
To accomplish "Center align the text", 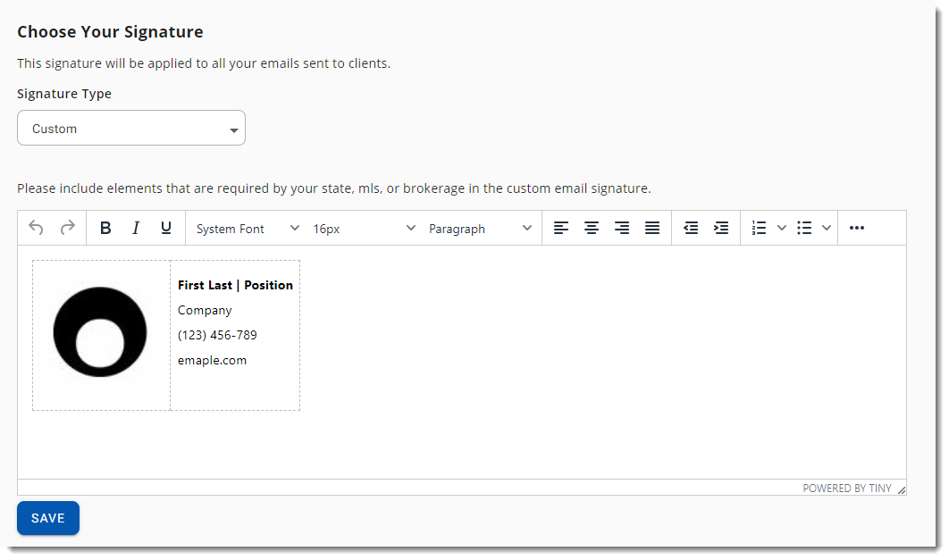I will (x=592, y=228).
